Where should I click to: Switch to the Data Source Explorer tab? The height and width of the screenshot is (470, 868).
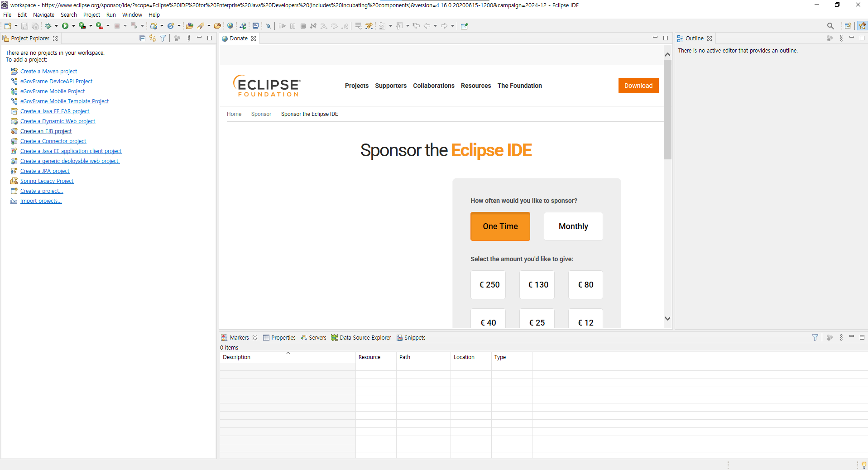tap(361, 338)
